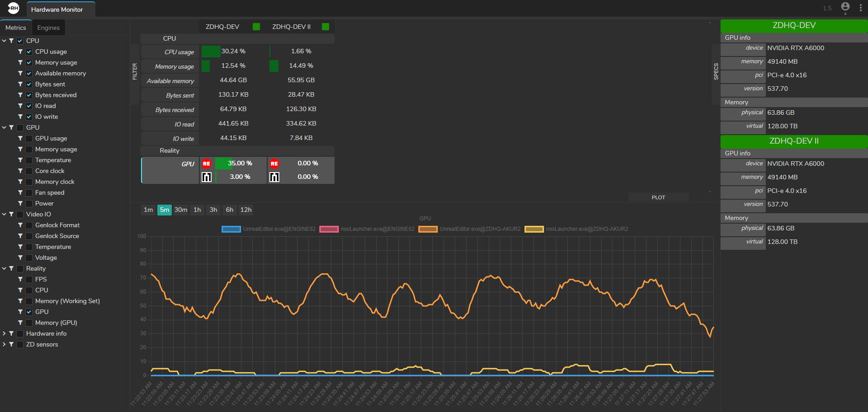Click the RE icon in ZDHQ-DEV GPU row
This screenshot has height=412, width=868.
tap(207, 164)
